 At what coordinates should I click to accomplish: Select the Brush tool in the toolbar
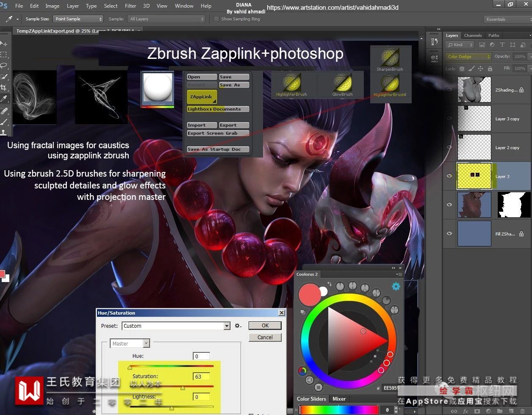[3, 122]
